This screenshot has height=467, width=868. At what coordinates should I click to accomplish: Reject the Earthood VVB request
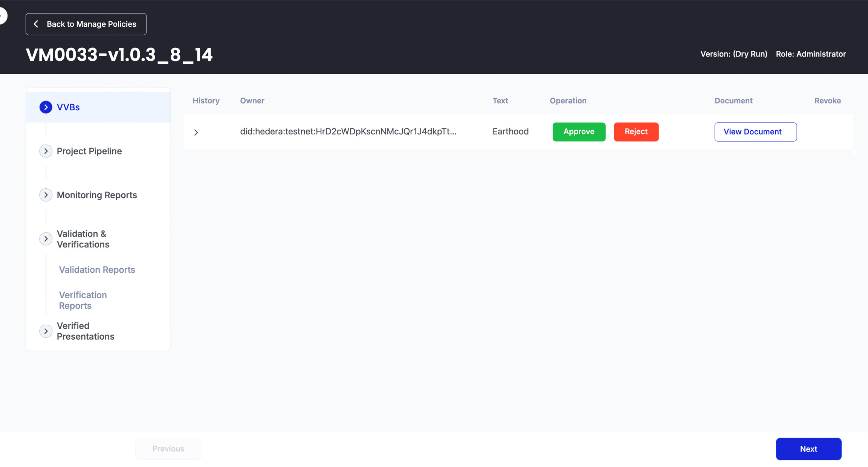point(636,132)
